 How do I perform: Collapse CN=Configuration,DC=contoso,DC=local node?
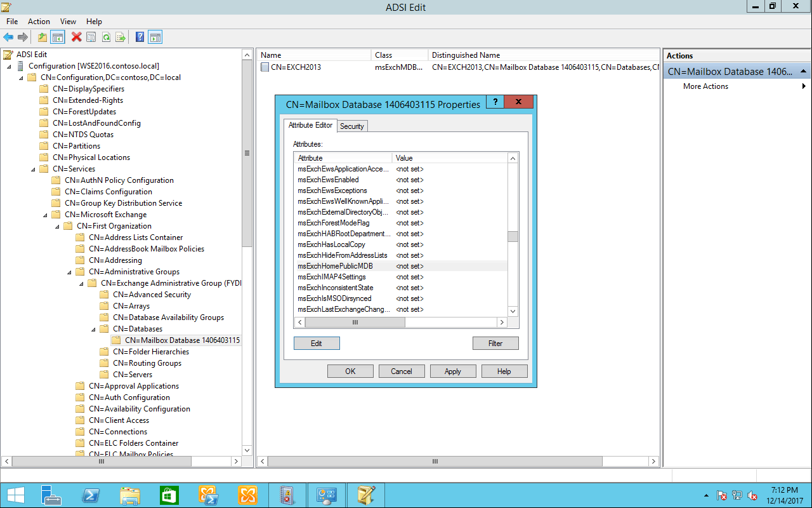point(21,77)
